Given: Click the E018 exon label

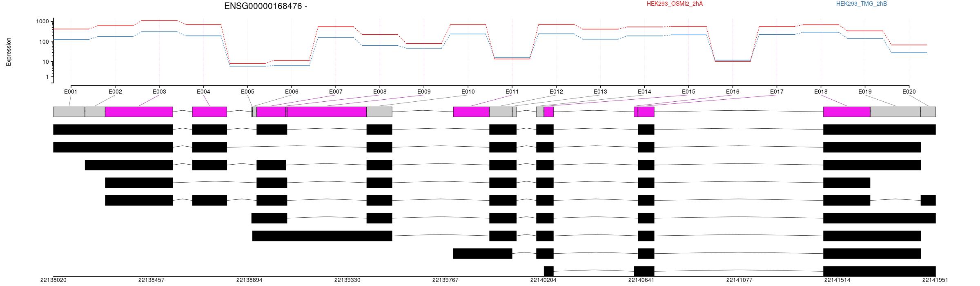Looking at the screenshot, I should point(821,92).
